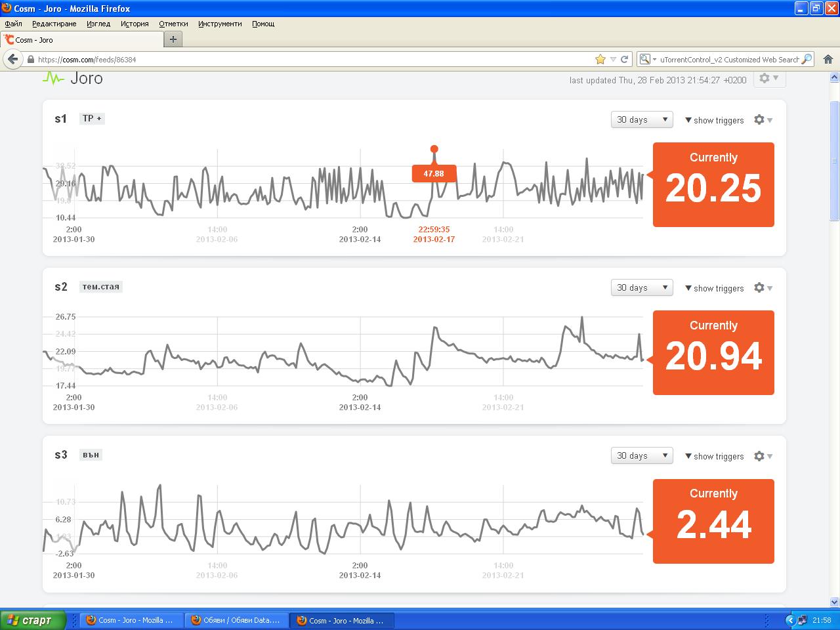
Task: Open the Windows старт menu
Action: coord(33,620)
